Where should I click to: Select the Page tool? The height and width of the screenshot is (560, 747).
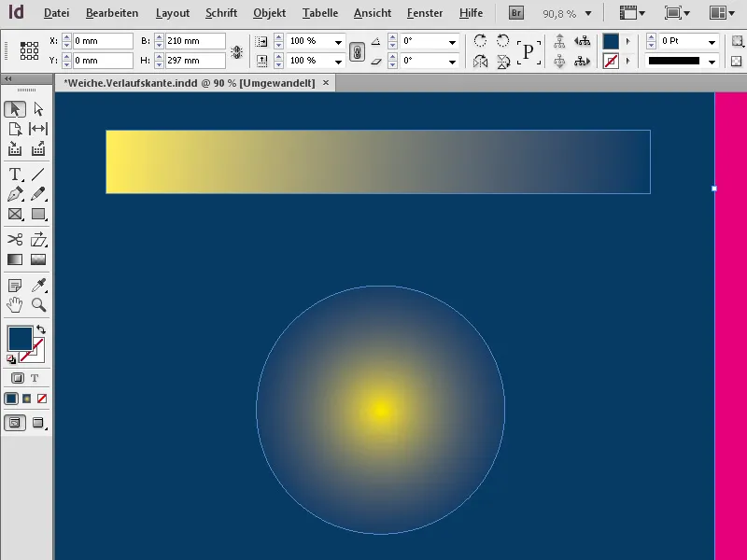15,129
